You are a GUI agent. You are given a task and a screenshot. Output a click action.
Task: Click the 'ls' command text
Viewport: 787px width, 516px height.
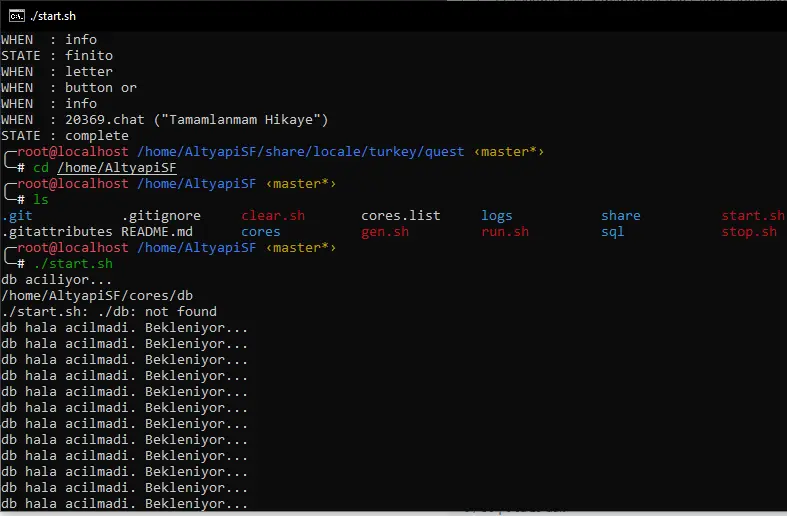coord(41,200)
